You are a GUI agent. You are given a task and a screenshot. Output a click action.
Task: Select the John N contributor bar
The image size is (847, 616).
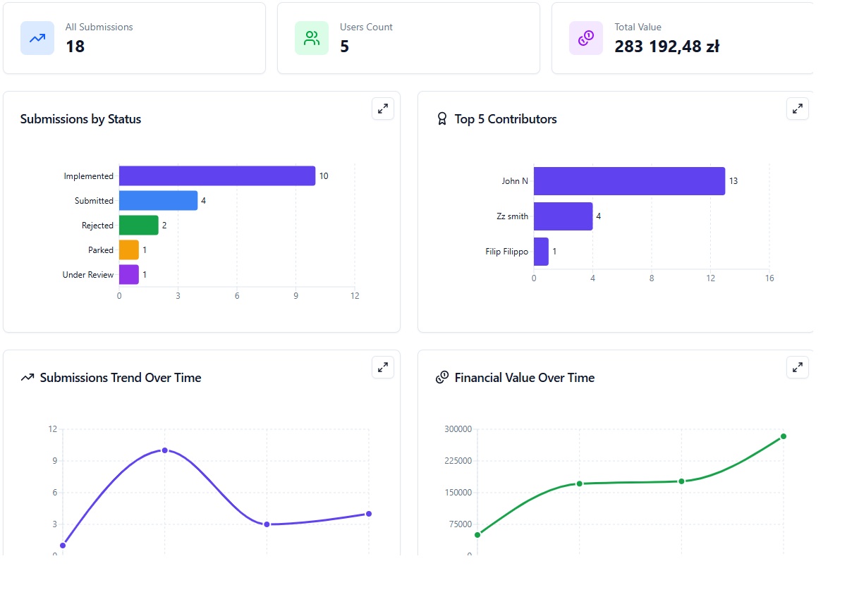click(629, 181)
